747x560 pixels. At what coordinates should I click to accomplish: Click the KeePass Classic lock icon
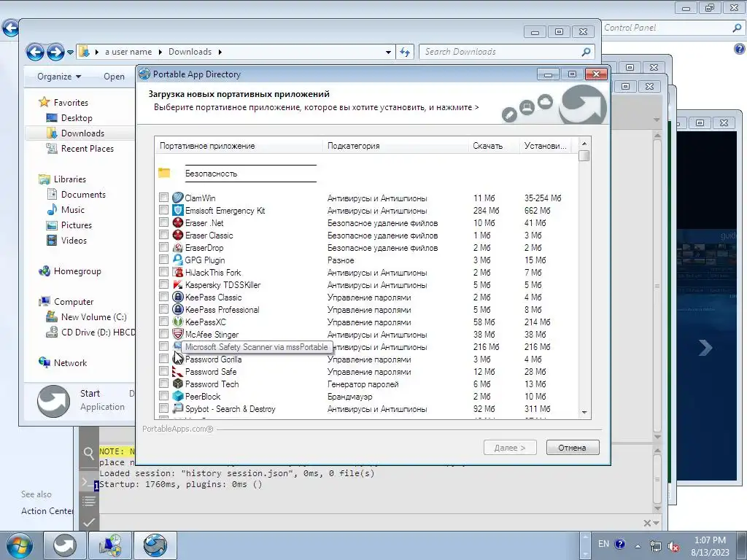coord(178,297)
